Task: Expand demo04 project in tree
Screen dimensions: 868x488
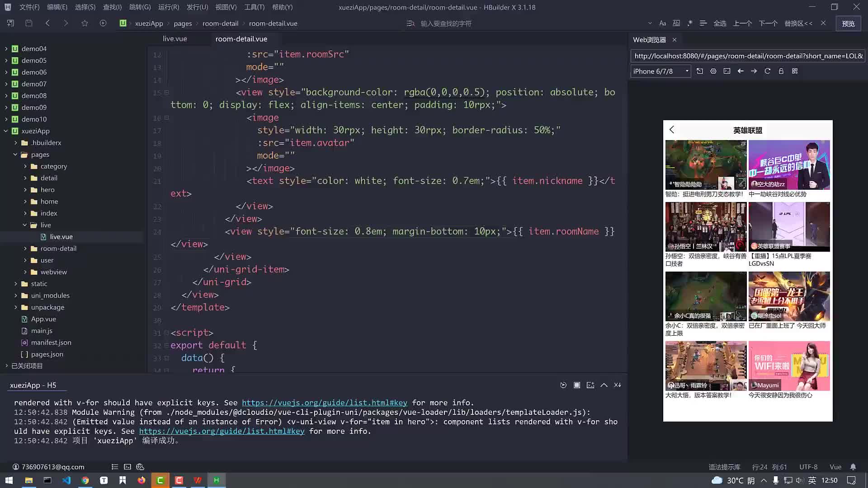Action: (6, 49)
